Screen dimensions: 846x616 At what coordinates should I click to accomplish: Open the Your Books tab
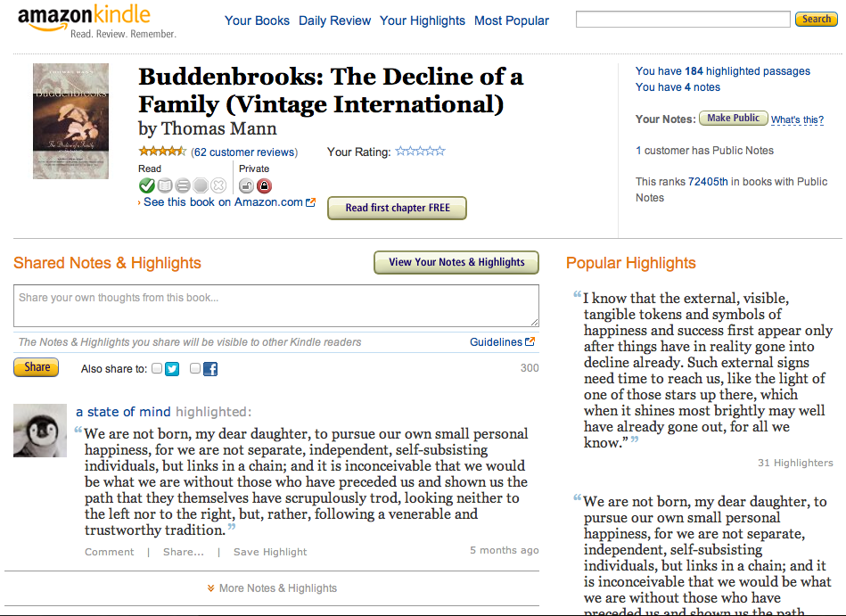257,21
